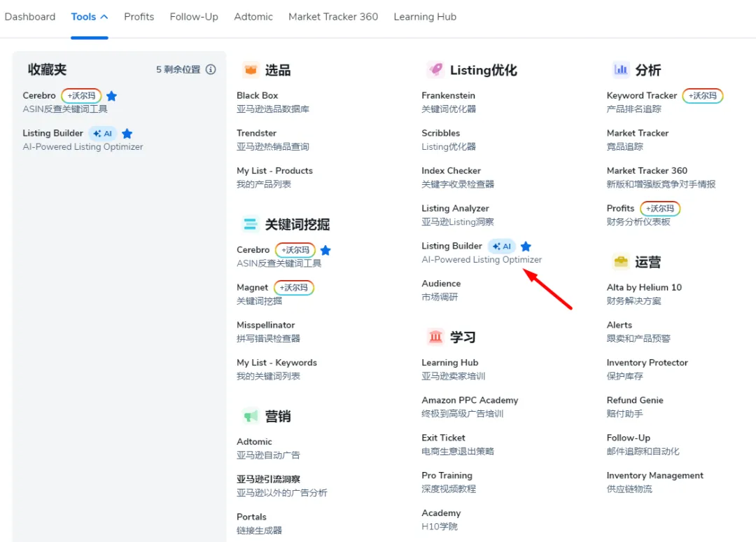Unfavorite Listing Builder star in 收藏夹 panel
756x542 pixels.
tap(127, 134)
